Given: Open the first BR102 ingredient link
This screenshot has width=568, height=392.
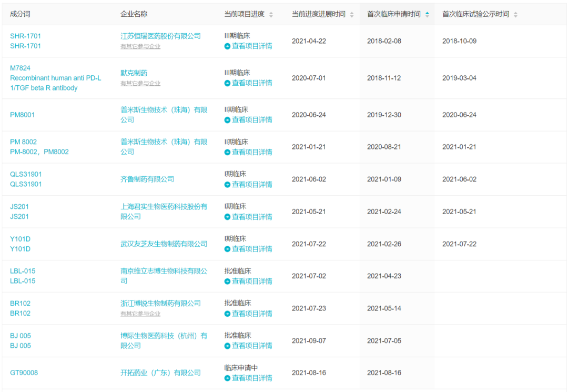Looking at the screenshot, I should coord(20,303).
